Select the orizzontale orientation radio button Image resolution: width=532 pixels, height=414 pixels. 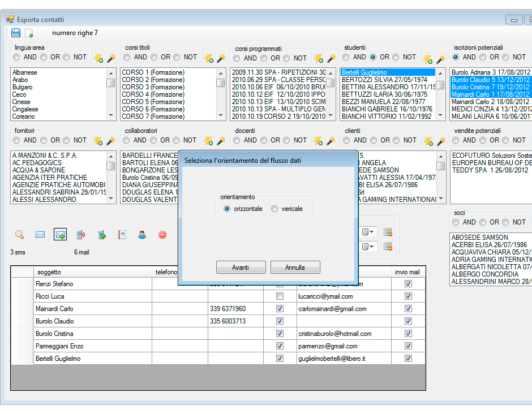pos(227,209)
